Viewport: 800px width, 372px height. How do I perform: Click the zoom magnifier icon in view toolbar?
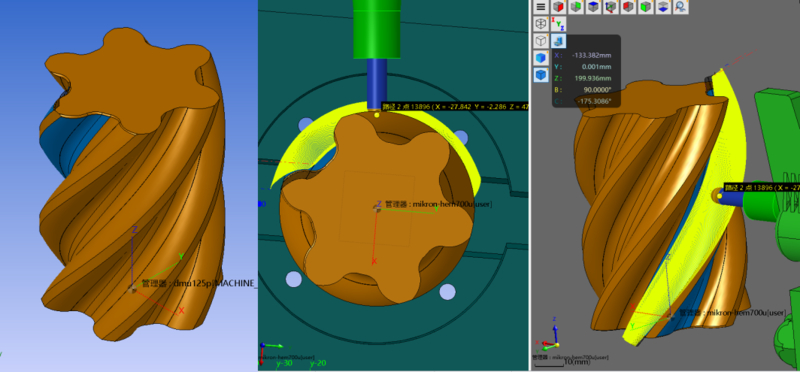681,7
